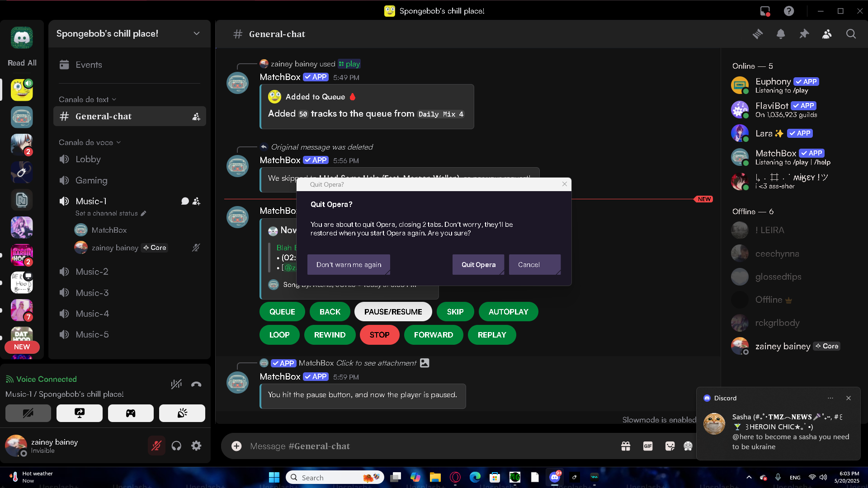868x488 pixels.
Task: Open the GIF picker icon
Action: tap(648, 446)
